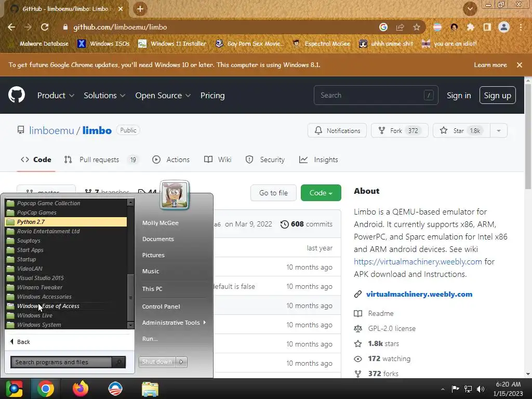Click the Pricing link
532x399 pixels.
[212, 96]
